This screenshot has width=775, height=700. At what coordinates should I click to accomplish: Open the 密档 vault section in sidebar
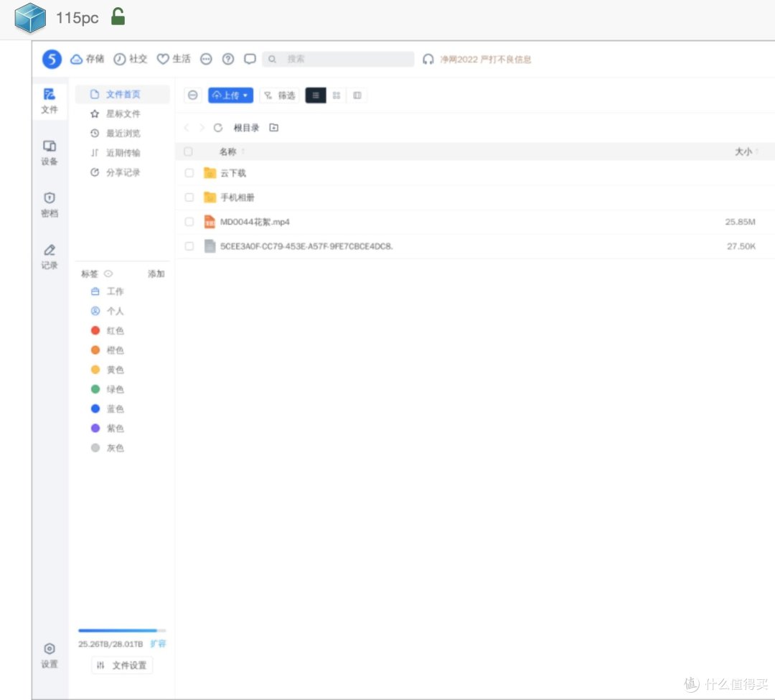click(x=49, y=205)
